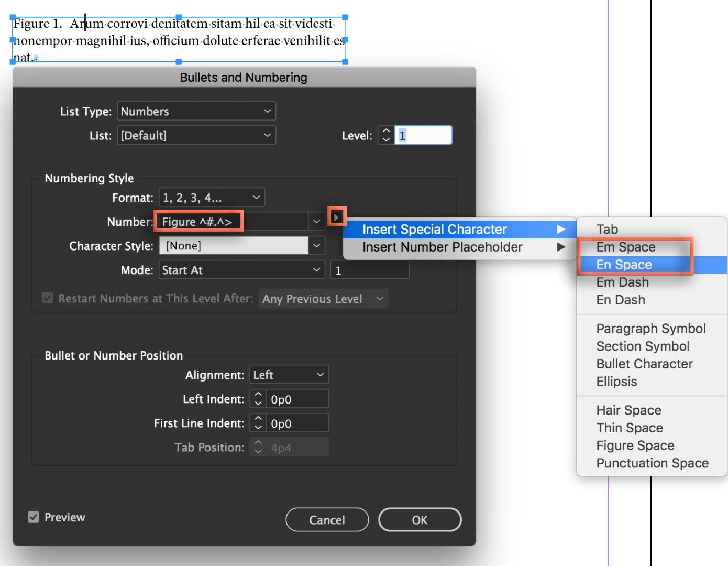Viewport: 728px width, 566px height.
Task: Select En Space from the submenu
Action: (x=652, y=265)
